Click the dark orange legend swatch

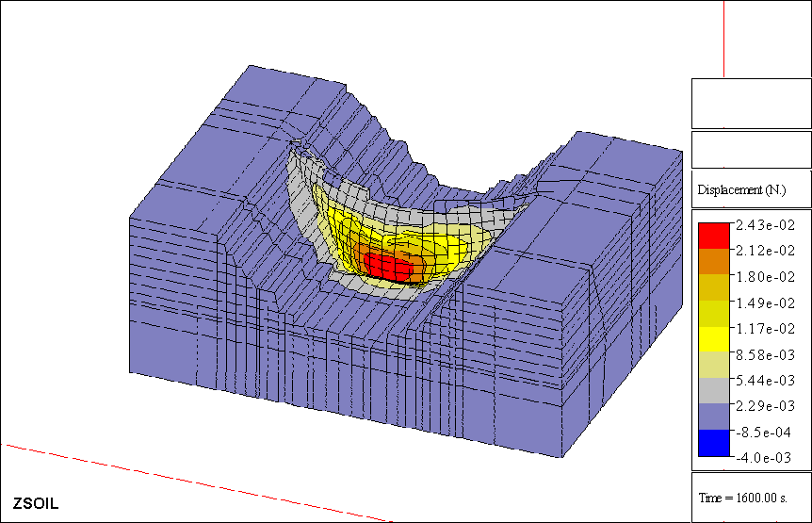(x=714, y=262)
